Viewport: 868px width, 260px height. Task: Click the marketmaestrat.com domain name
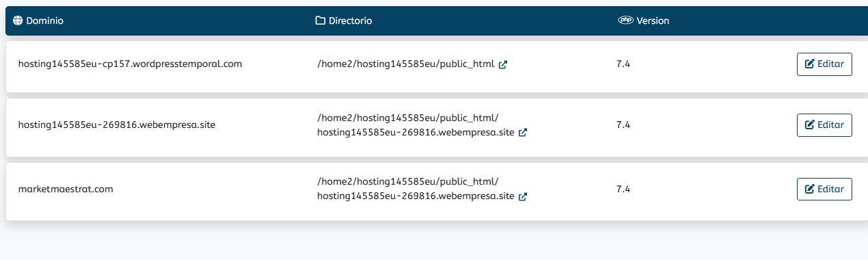66,189
